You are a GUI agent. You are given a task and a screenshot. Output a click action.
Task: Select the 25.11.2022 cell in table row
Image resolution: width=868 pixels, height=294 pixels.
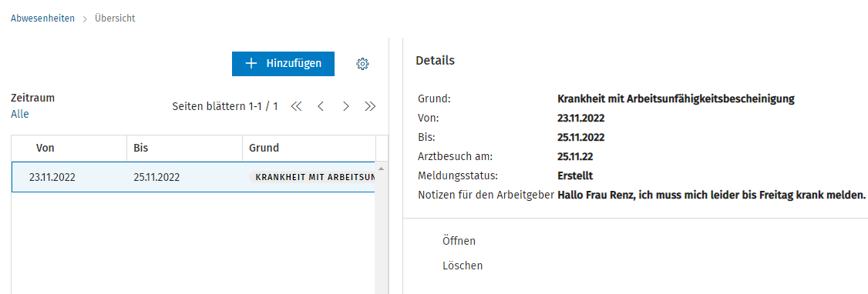click(x=156, y=177)
